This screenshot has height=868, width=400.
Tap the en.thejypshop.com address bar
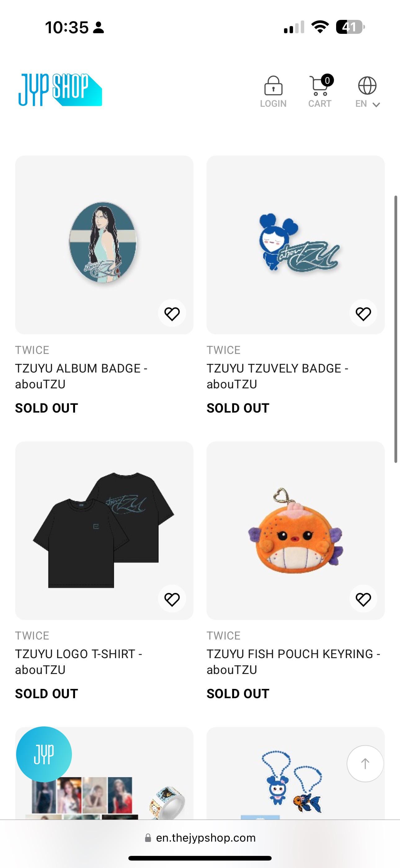[x=205, y=838]
